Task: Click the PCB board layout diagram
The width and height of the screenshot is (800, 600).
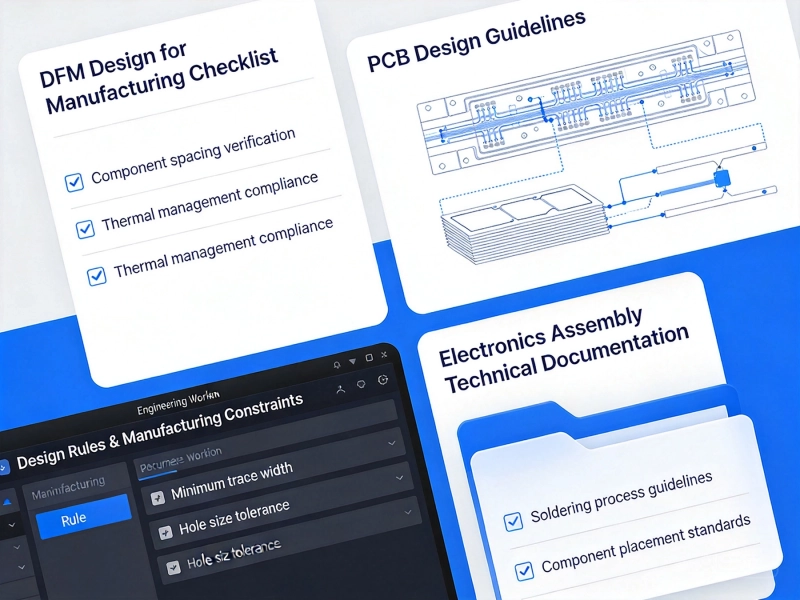Action: coord(586,102)
